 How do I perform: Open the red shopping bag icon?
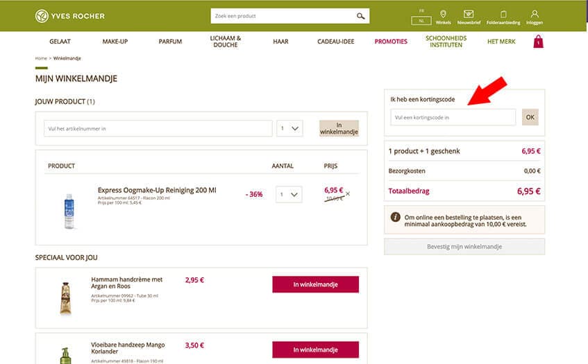coord(538,42)
